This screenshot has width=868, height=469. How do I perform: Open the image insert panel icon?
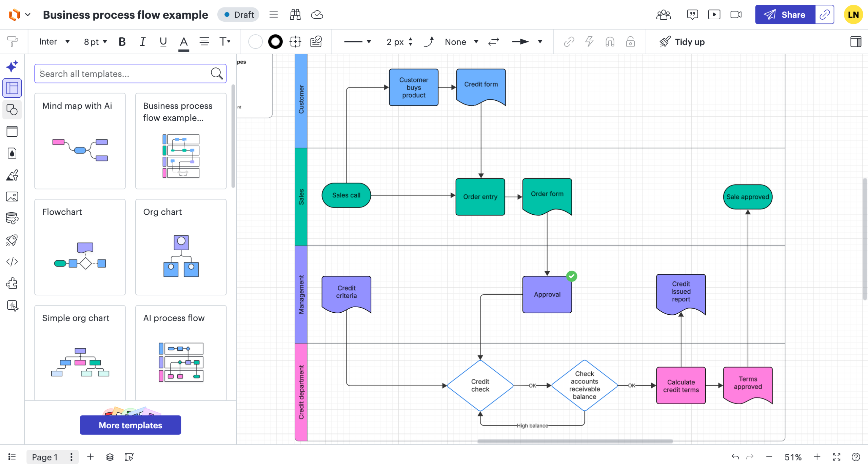click(12, 197)
